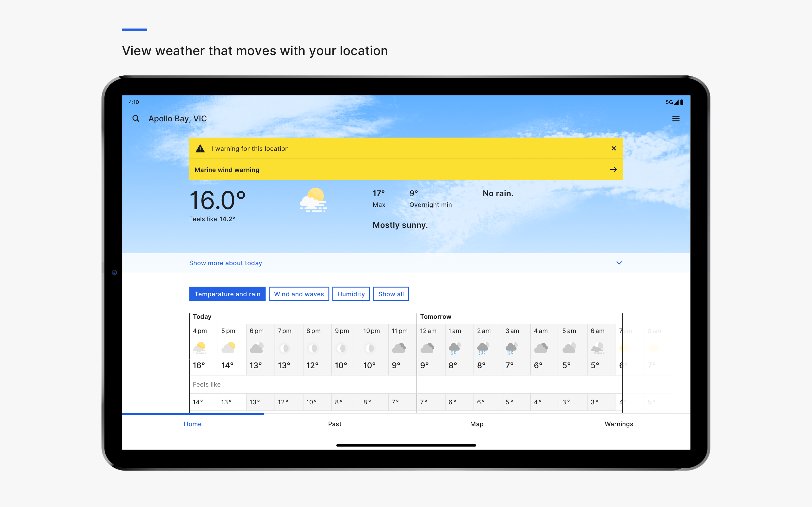812x507 pixels.
Task: Click Show more about today link
Action: click(x=226, y=263)
